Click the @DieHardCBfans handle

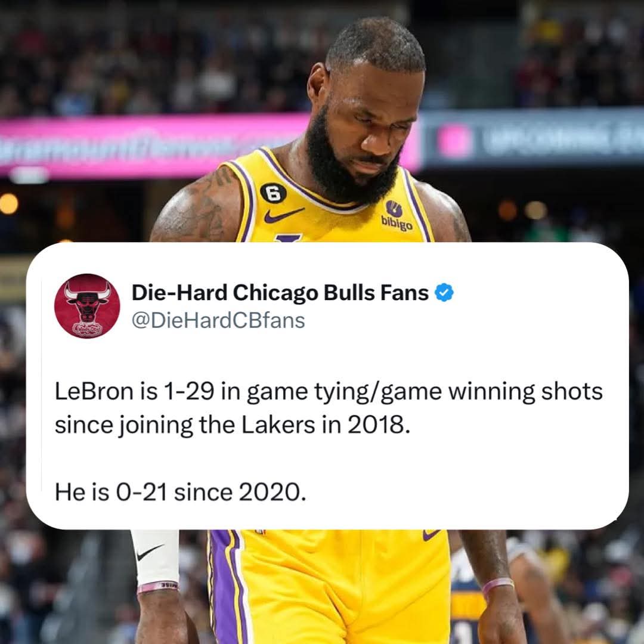(x=218, y=320)
